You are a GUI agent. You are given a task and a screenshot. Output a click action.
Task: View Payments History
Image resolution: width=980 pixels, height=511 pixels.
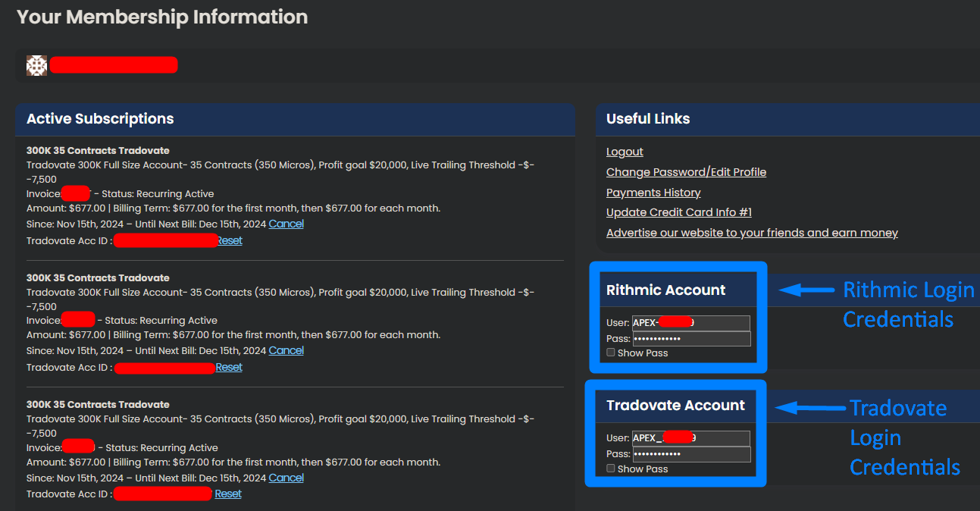(x=653, y=193)
